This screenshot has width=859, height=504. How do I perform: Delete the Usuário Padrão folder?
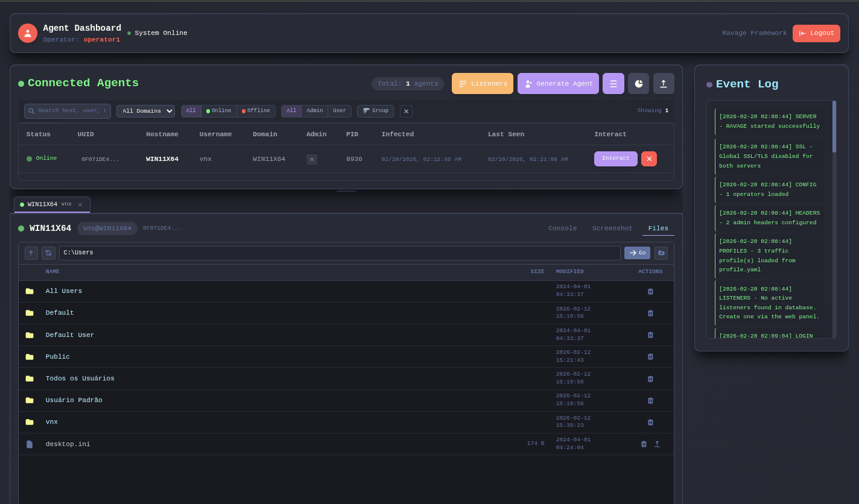(650, 401)
